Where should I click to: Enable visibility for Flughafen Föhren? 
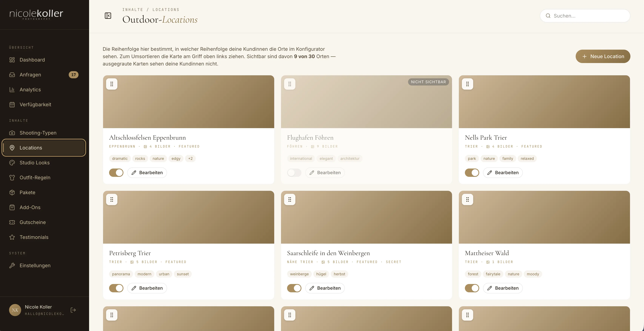[294, 172]
